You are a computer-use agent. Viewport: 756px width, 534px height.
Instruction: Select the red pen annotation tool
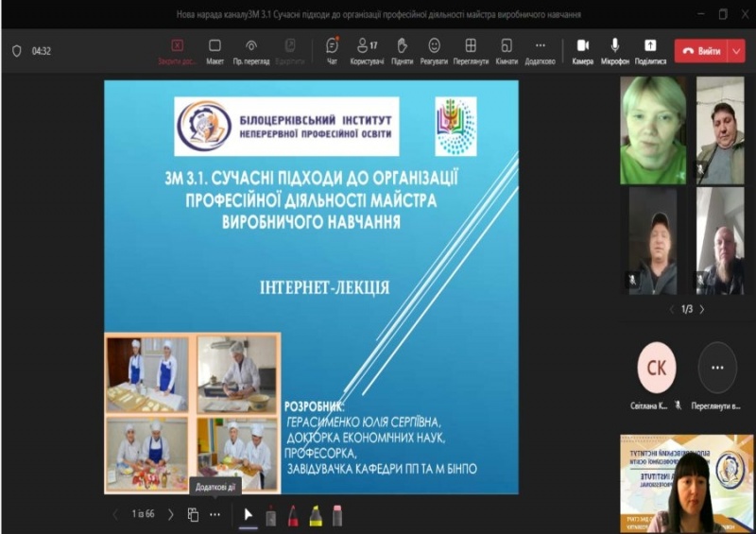(x=293, y=515)
